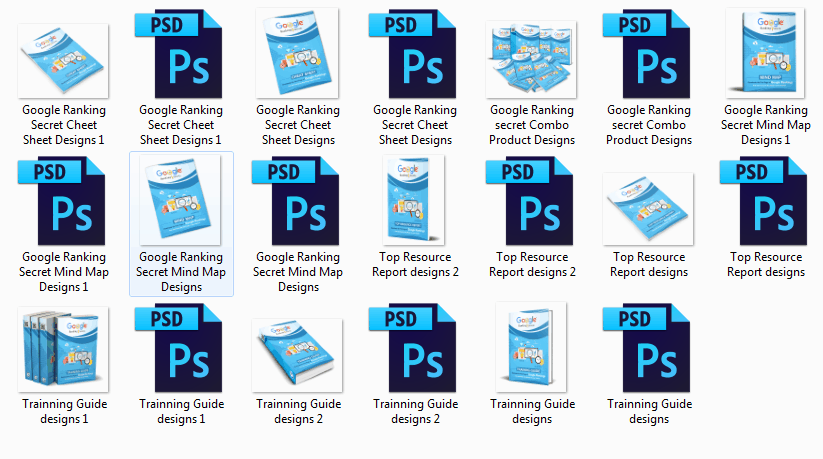823x459 pixels.
Task: Select the Trainning Guide designs 1 image thumbnail
Action: point(64,351)
